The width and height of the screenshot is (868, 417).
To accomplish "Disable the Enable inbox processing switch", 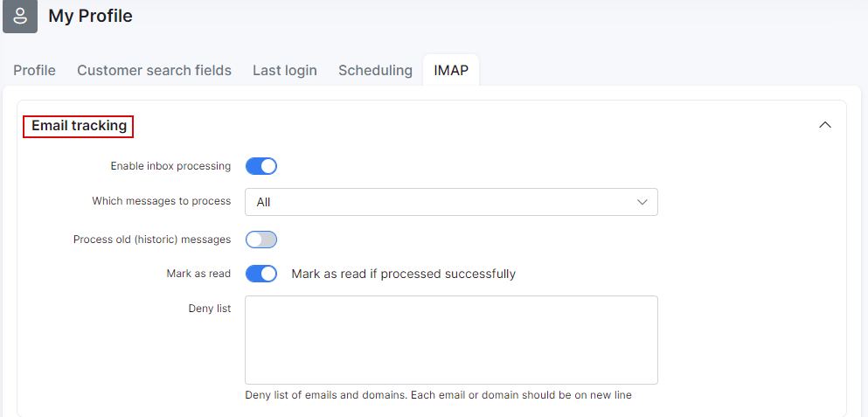I will (x=261, y=166).
